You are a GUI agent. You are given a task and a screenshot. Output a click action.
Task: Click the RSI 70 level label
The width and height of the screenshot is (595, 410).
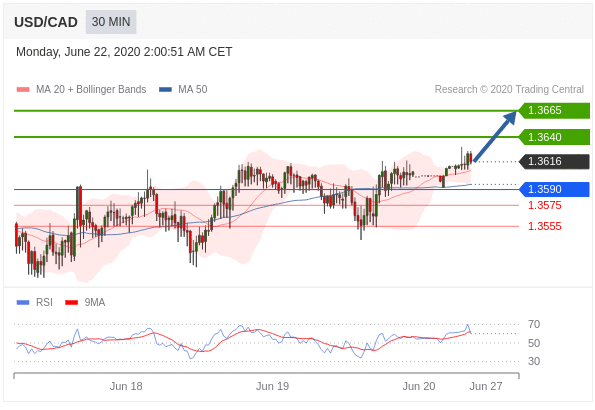point(534,324)
